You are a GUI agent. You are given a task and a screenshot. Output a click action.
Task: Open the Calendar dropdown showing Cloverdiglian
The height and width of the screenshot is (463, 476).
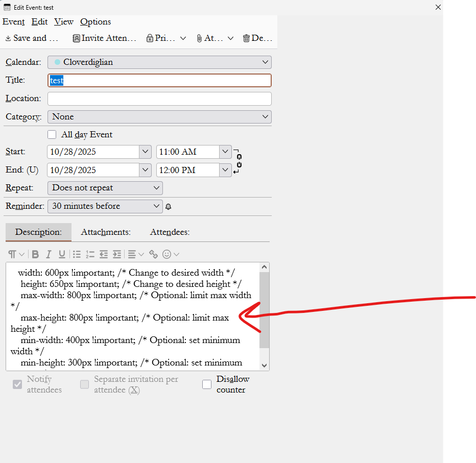click(159, 62)
